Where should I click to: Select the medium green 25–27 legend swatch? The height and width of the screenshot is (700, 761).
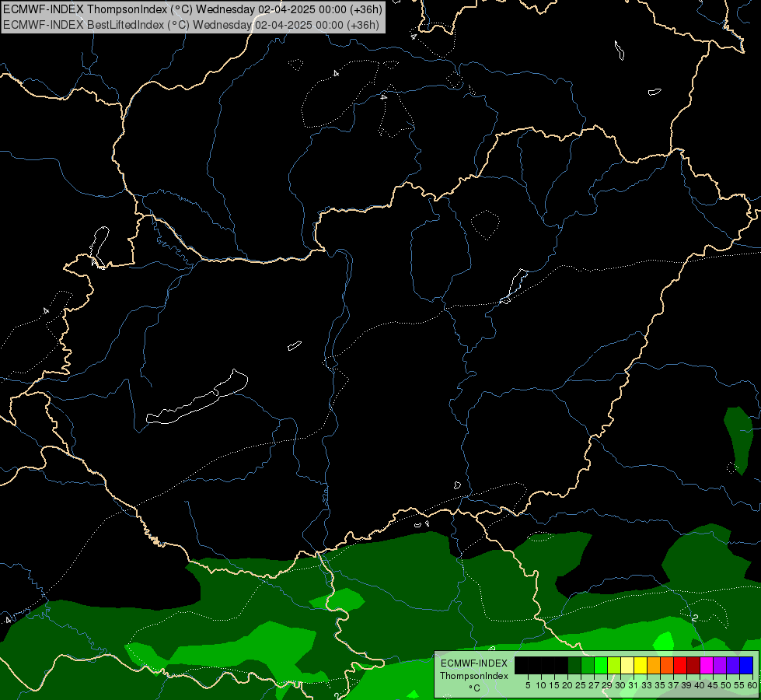(x=588, y=665)
